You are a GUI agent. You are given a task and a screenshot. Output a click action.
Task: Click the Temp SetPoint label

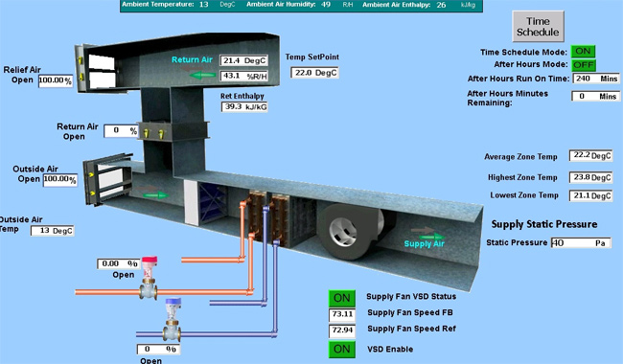(312, 57)
